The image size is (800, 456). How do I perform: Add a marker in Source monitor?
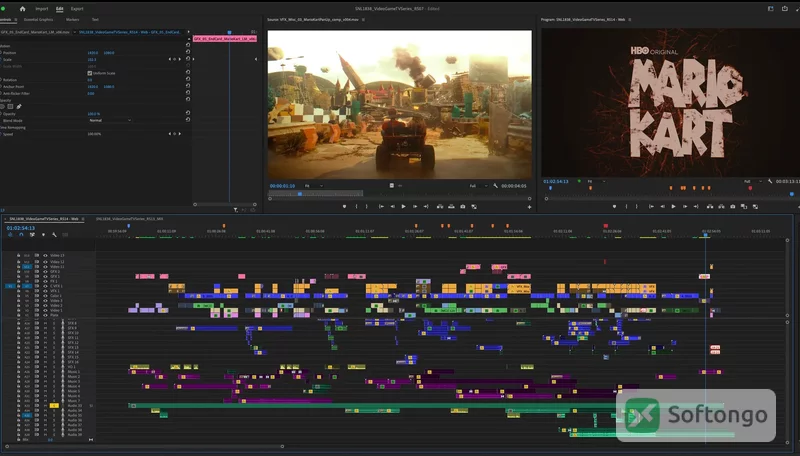tap(344, 207)
